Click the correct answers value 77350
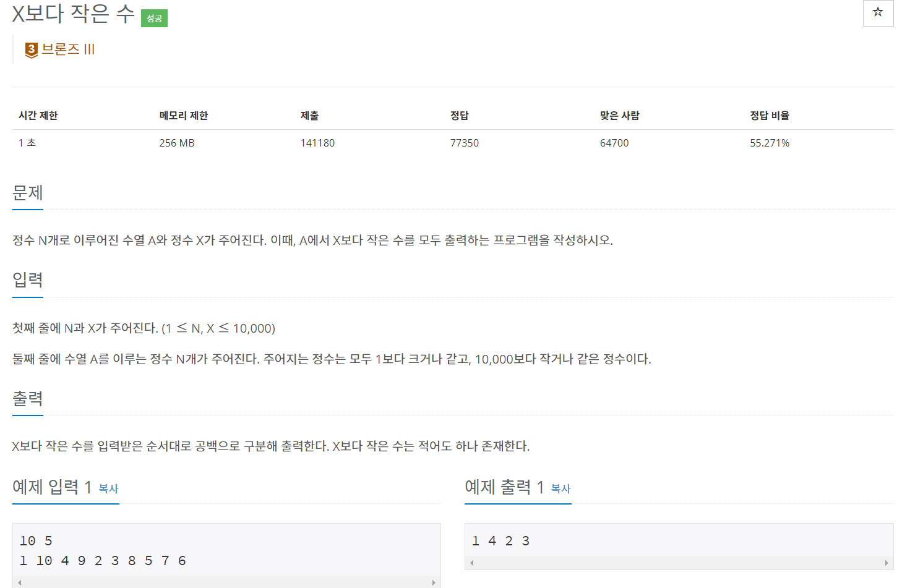Screen dimensions: 897x588 tap(465, 143)
